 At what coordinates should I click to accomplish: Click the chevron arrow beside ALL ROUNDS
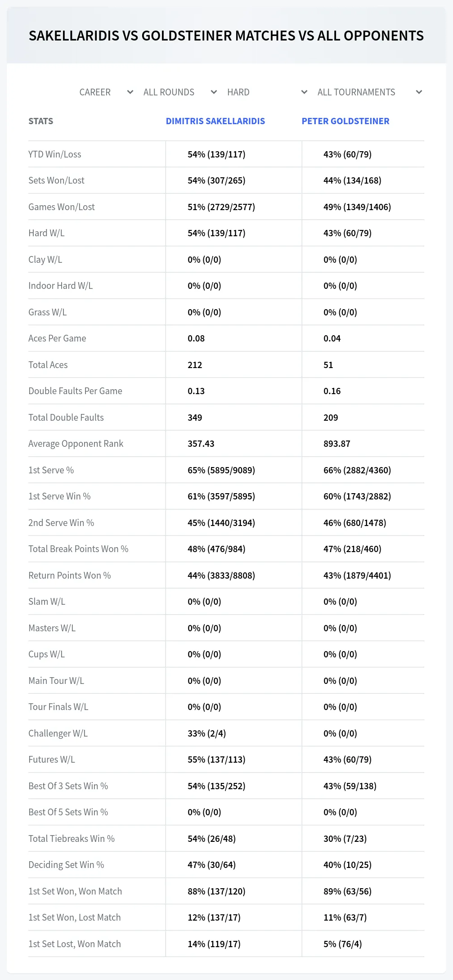click(214, 92)
